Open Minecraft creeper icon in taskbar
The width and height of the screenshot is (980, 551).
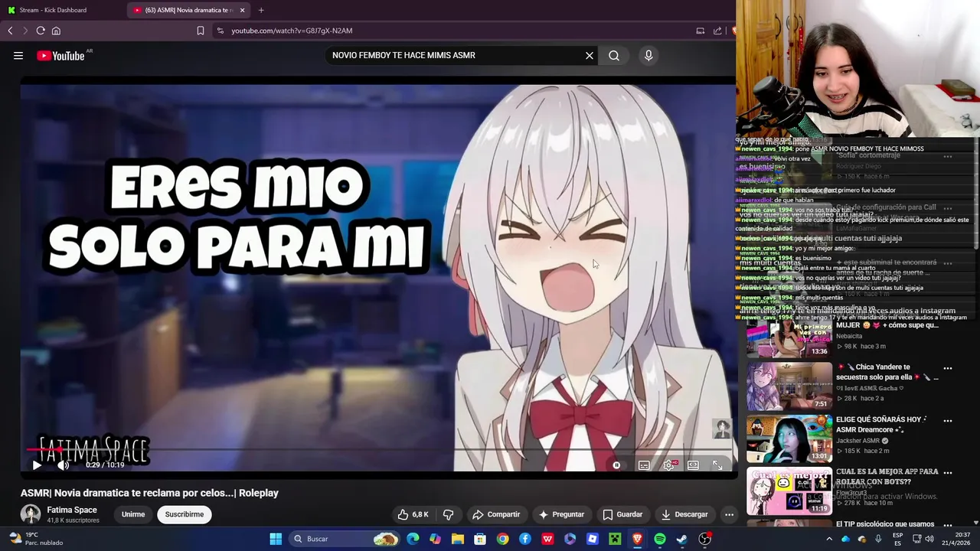point(614,539)
